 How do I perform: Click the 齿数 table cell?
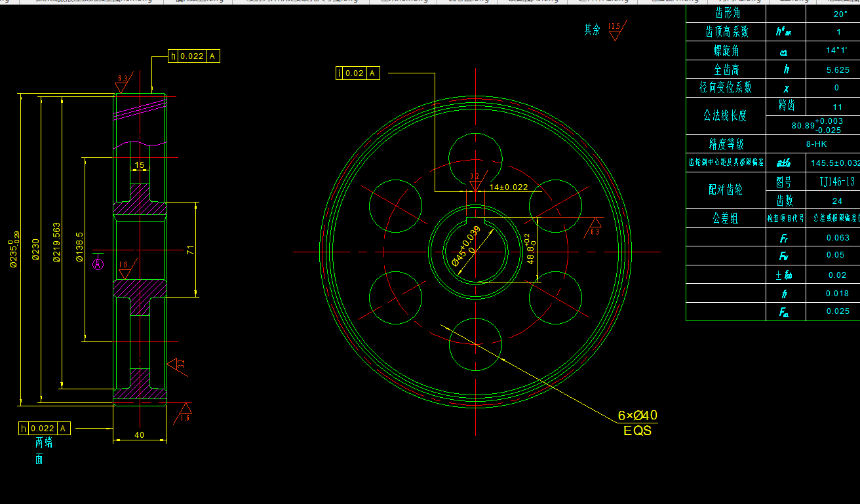786,200
